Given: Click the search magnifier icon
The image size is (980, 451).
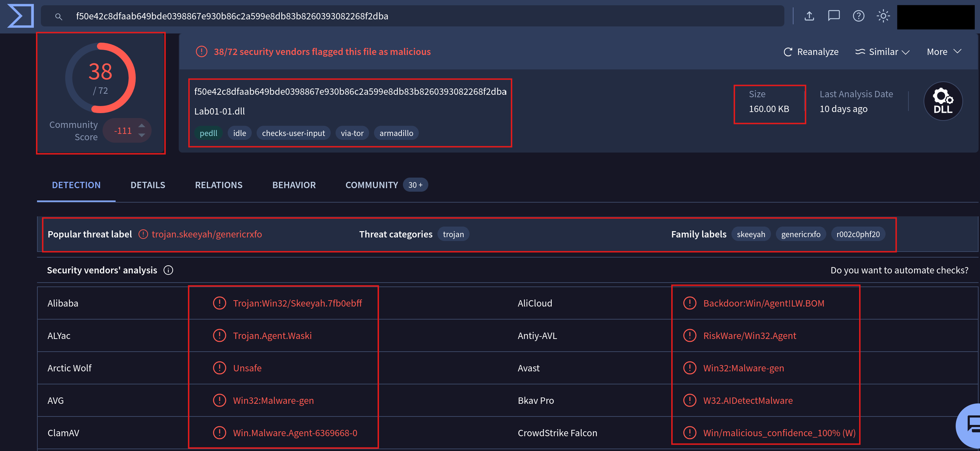Looking at the screenshot, I should pyautogui.click(x=59, y=16).
